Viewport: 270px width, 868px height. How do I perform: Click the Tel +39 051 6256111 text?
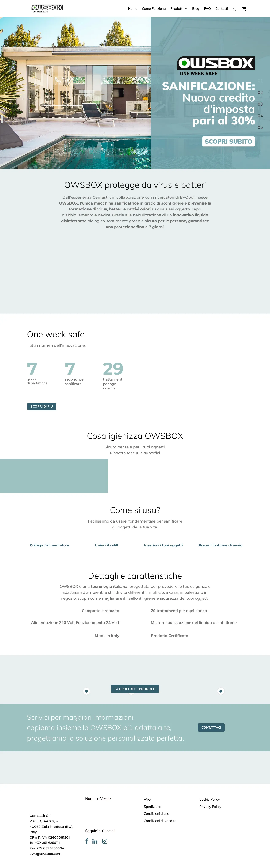45,843
